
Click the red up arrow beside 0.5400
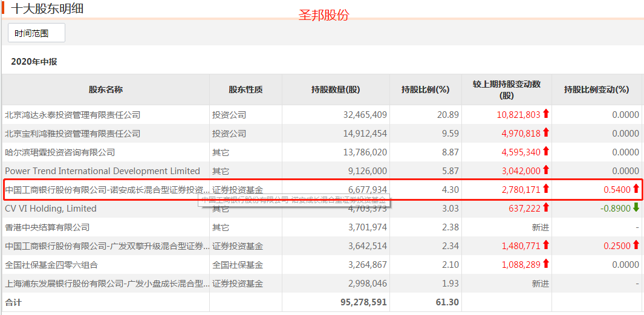[636, 189]
